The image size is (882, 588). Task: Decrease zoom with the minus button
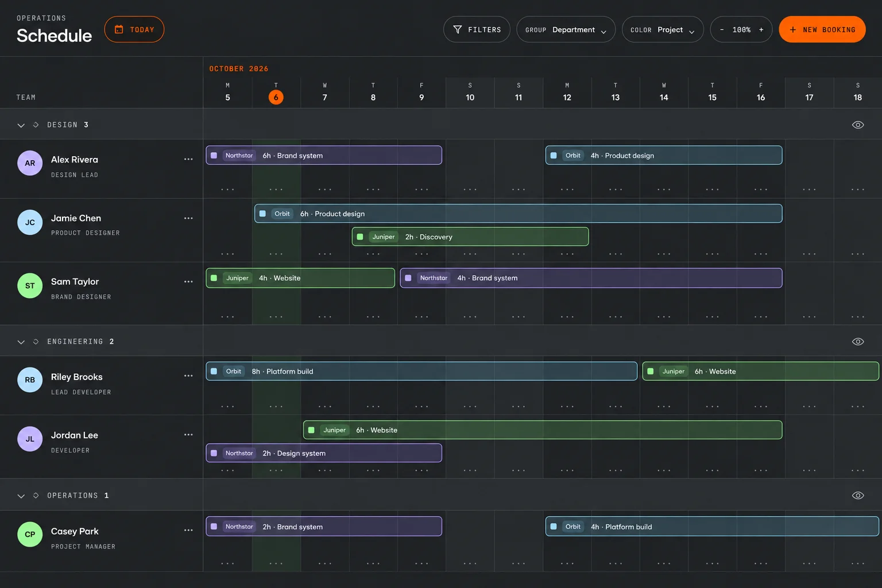[x=722, y=30]
